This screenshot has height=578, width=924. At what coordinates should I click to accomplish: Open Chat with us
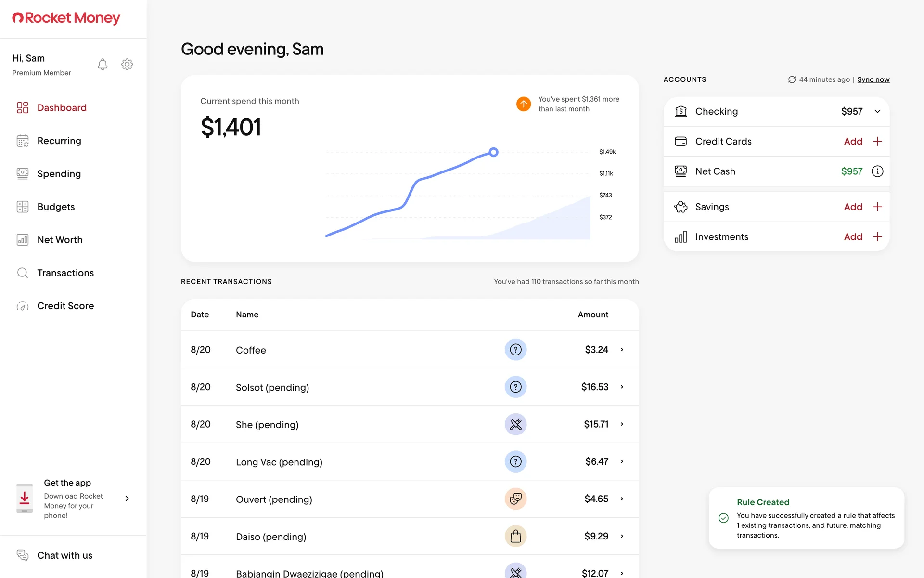point(64,555)
